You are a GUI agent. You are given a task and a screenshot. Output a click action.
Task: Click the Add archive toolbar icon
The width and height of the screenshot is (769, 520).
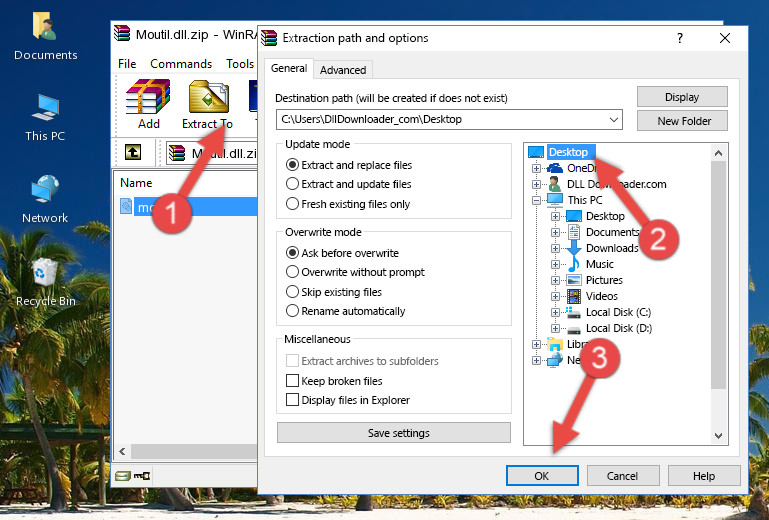(148, 97)
